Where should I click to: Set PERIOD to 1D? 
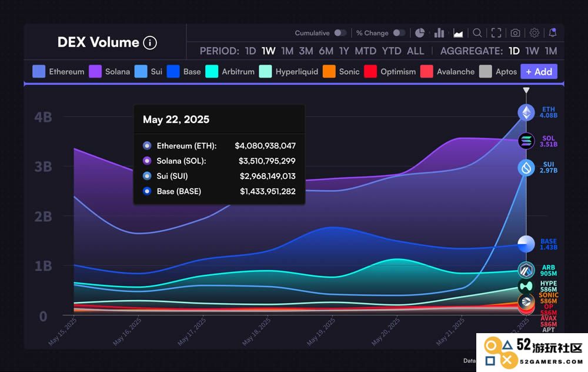click(250, 51)
